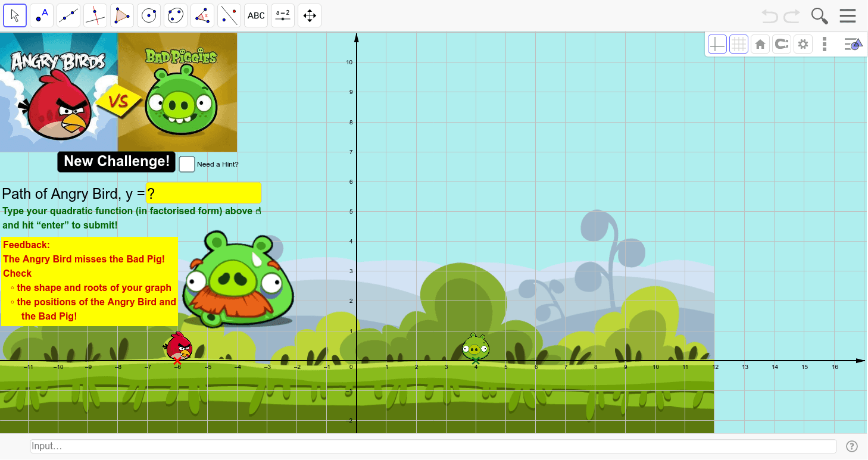
Task: Open the point capturing magnet options
Action: click(782, 44)
